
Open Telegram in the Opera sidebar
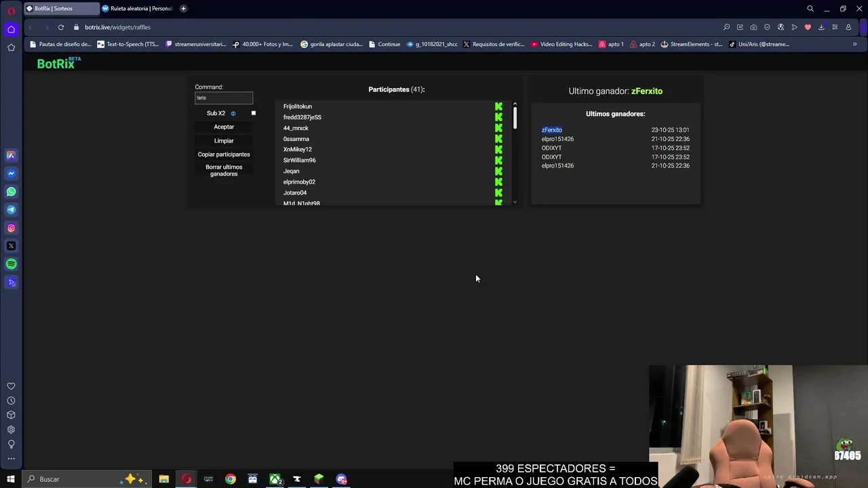pyautogui.click(x=11, y=209)
